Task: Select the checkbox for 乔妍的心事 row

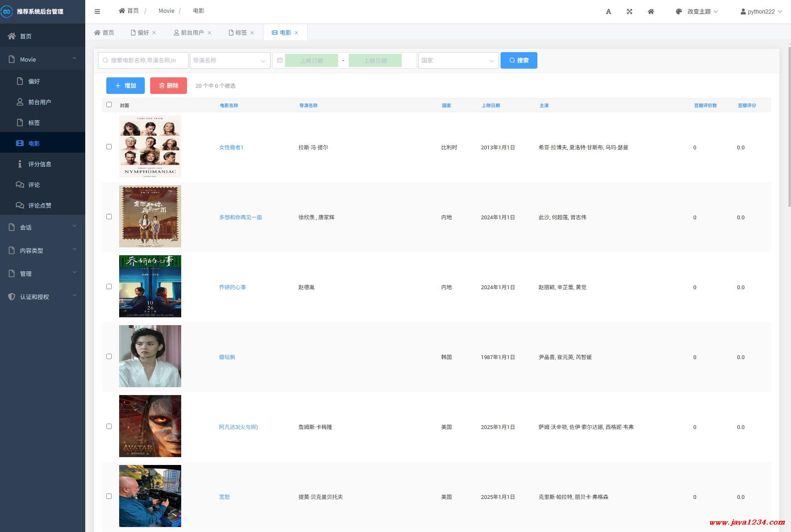Action: [x=109, y=287]
